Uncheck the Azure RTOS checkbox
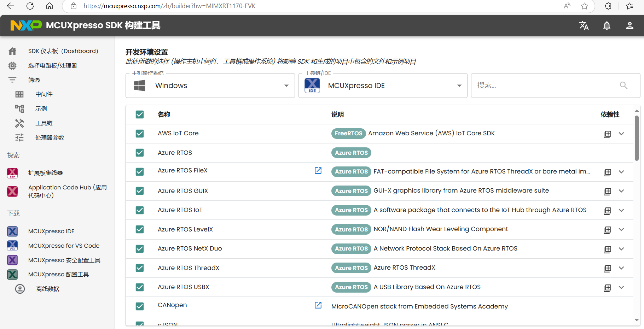 (140, 153)
